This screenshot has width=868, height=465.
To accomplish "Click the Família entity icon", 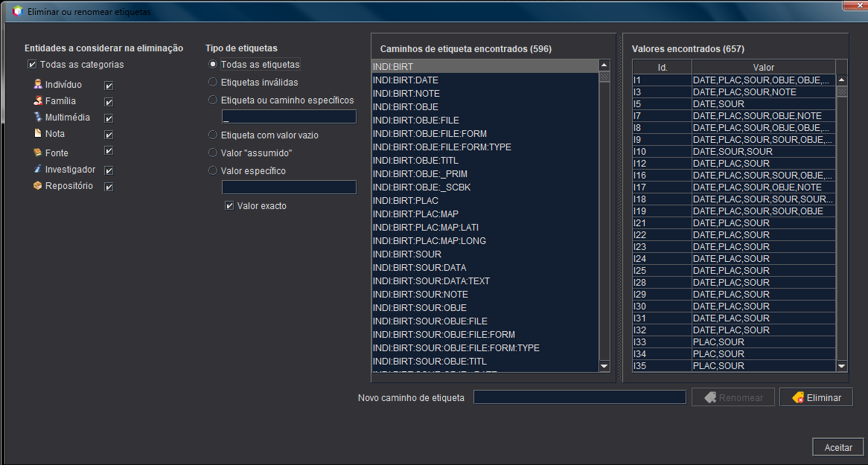I will [38, 101].
